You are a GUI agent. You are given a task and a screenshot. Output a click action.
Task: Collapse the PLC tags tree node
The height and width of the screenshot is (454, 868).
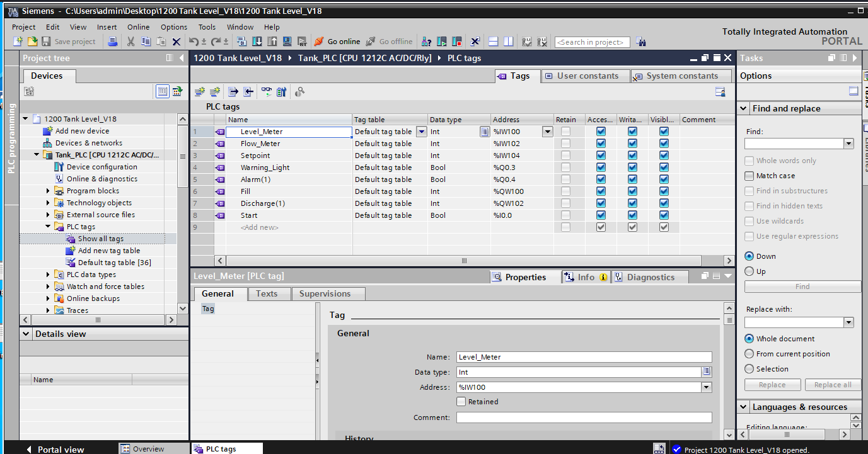(48, 227)
